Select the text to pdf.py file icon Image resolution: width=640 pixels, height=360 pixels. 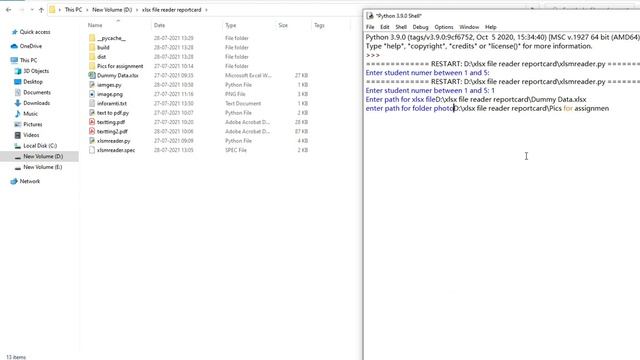[92, 113]
